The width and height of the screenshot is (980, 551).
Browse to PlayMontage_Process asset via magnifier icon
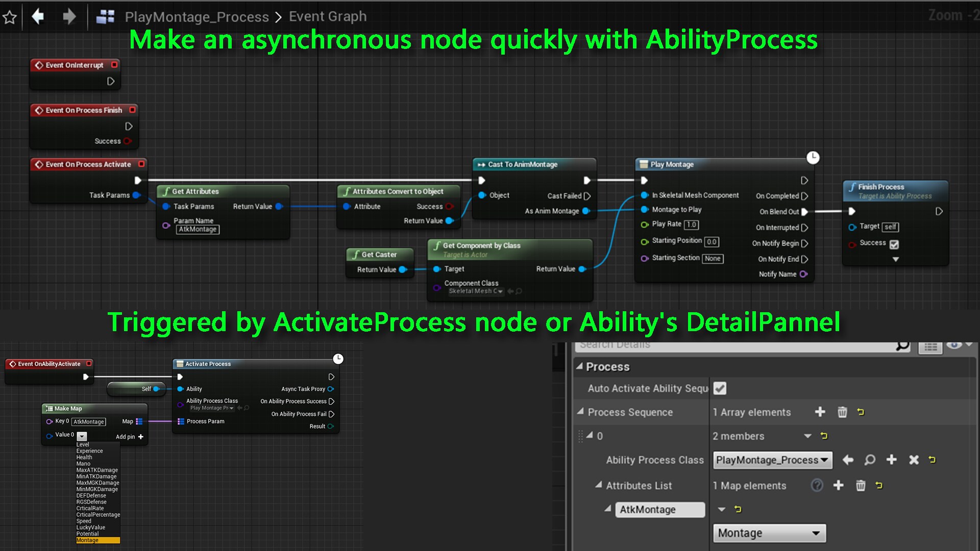[x=869, y=460]
